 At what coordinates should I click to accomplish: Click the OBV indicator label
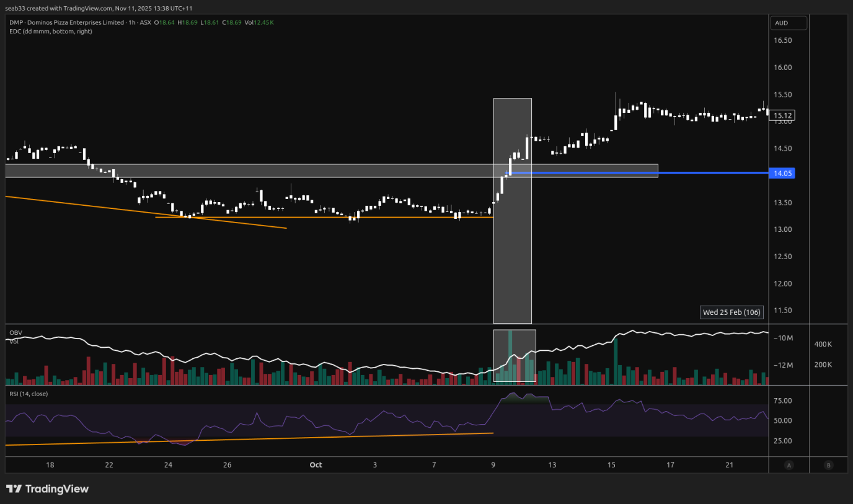tap(15, 333)
